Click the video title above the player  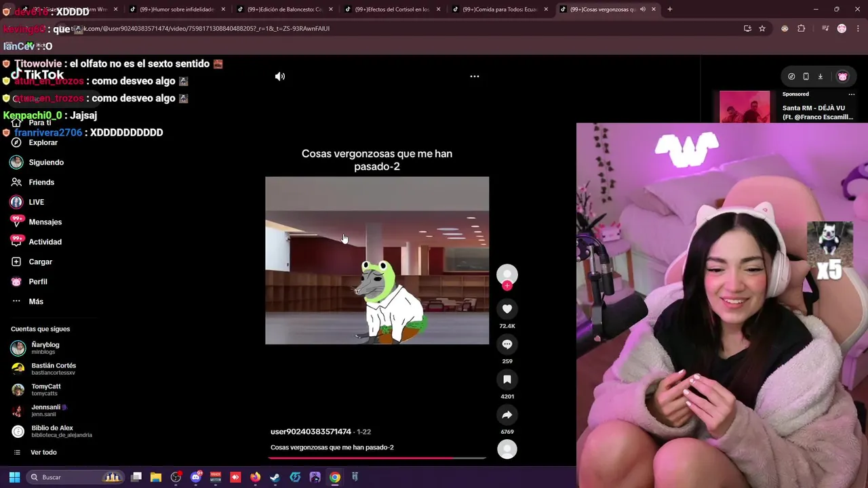(x=377, y=160)
